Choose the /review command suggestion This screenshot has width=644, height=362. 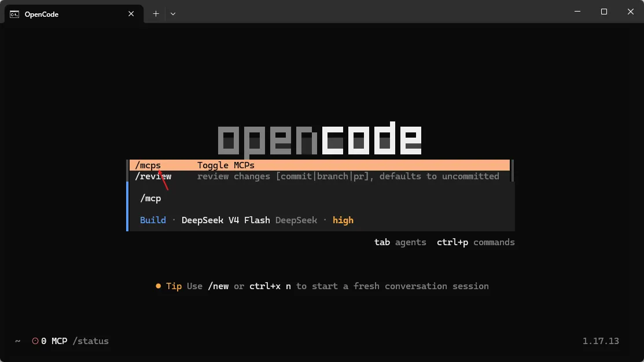pos(319,176)
